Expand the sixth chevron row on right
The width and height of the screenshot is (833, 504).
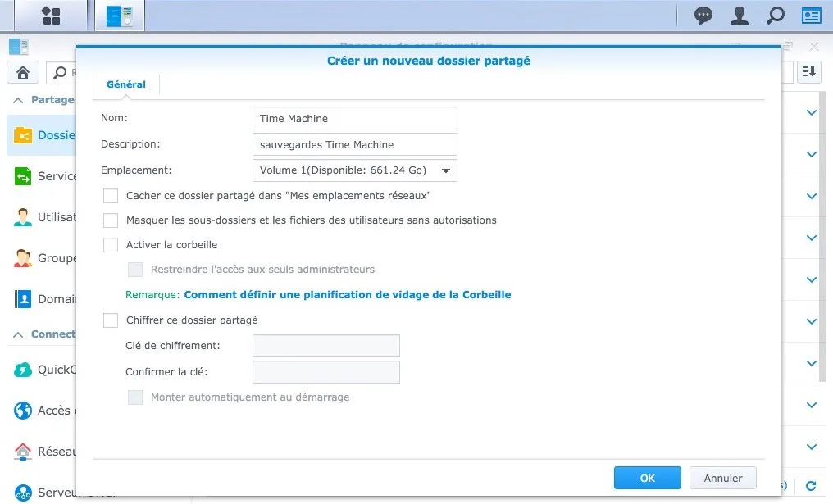811,321
